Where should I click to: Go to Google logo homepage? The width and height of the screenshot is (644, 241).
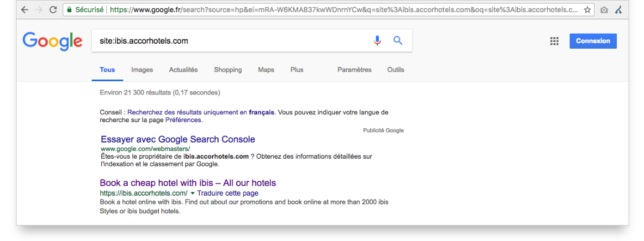click(53, 41)
